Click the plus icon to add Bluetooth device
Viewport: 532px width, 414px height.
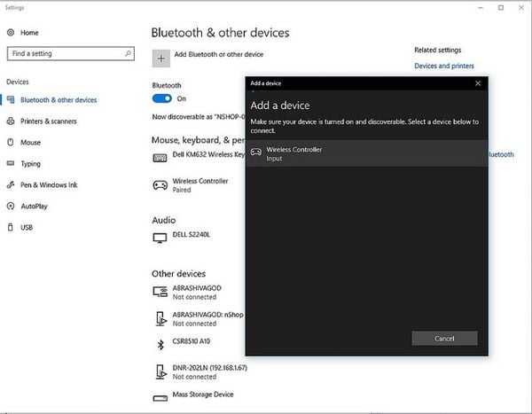coord(160,59)
